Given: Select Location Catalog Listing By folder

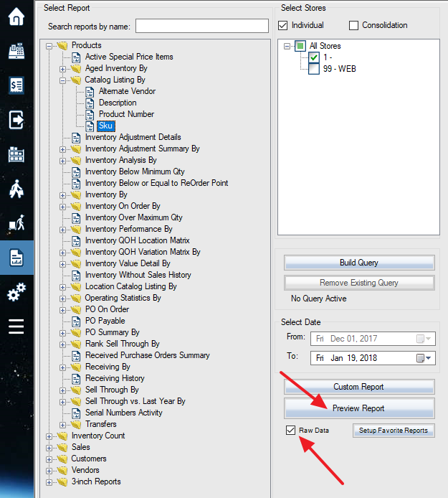Looking at the screenshot, I should click(130, 286).
